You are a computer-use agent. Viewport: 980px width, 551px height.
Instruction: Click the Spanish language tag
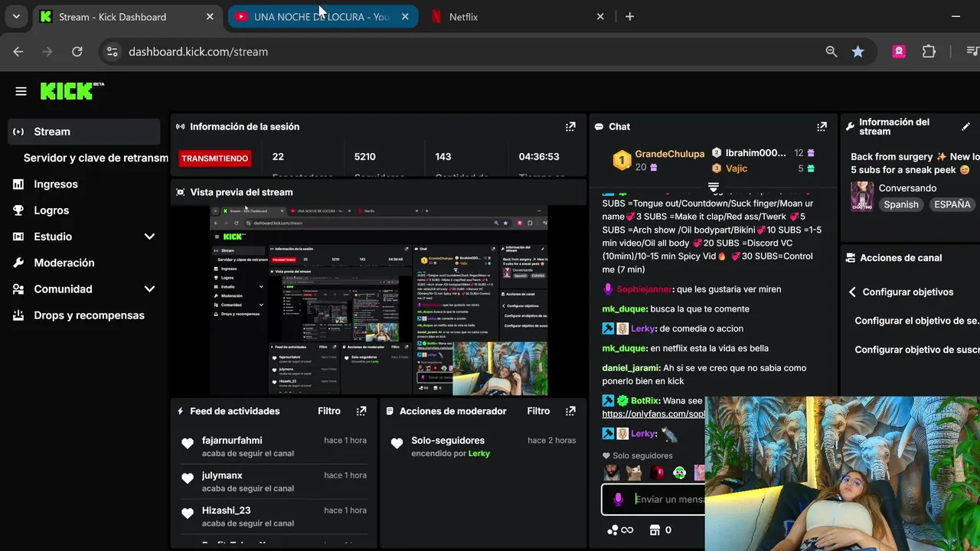point(901,204)
